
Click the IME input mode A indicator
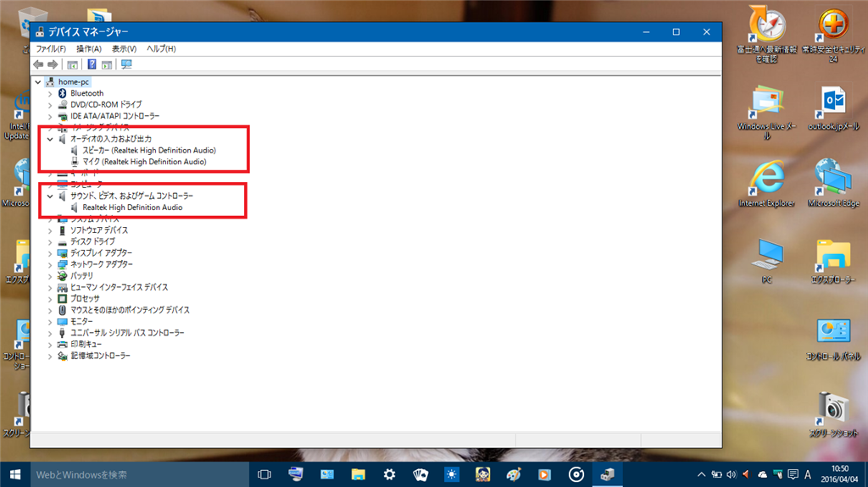click(808, 474)
